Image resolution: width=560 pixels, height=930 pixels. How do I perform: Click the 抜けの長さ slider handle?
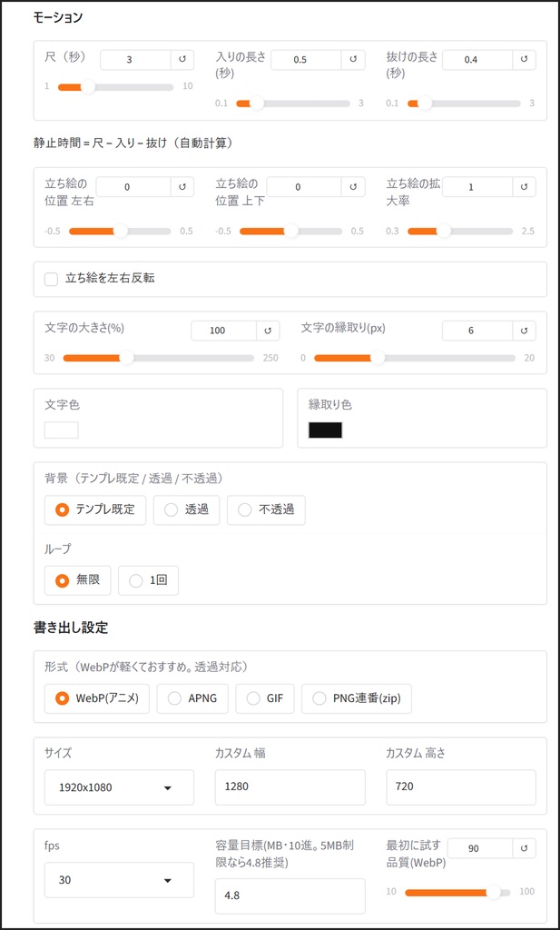click(x=426, y=104)
